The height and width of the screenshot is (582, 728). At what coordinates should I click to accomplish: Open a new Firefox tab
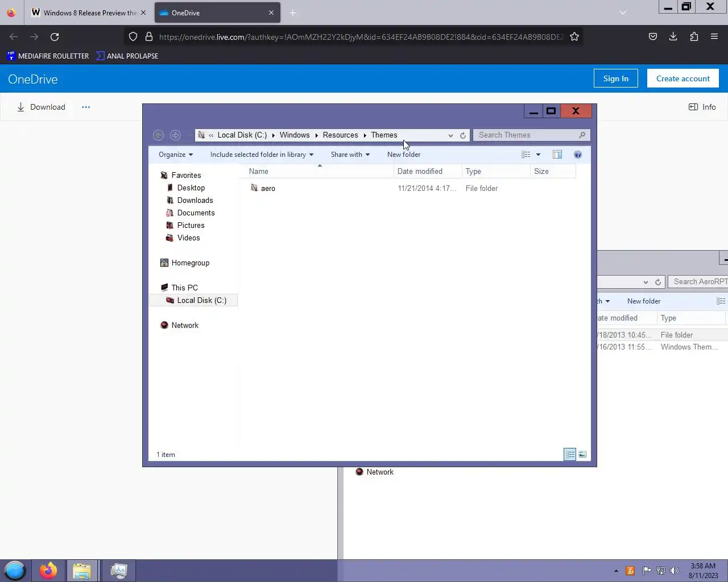coord(292,13)
